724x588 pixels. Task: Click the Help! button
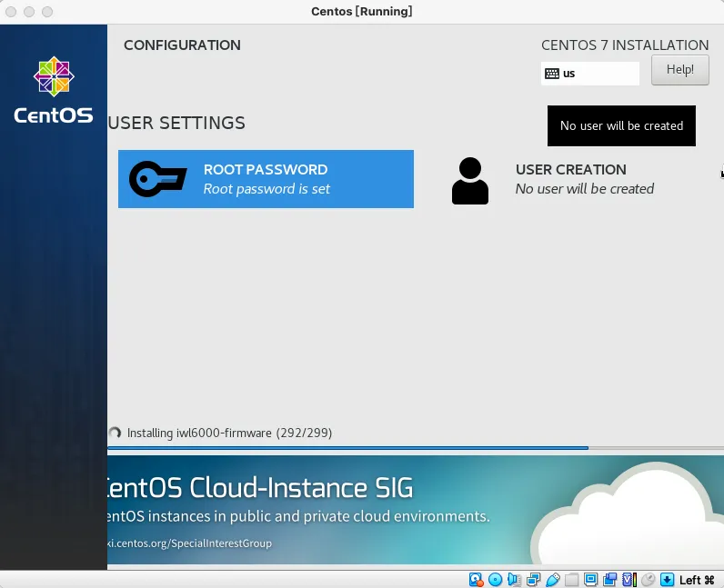tap(679, 70)
